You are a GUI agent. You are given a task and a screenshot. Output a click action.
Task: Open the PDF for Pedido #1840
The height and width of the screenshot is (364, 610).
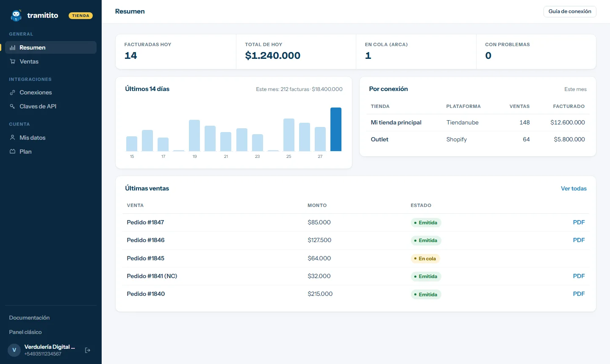pyautogui.click(x=579, y=294)
